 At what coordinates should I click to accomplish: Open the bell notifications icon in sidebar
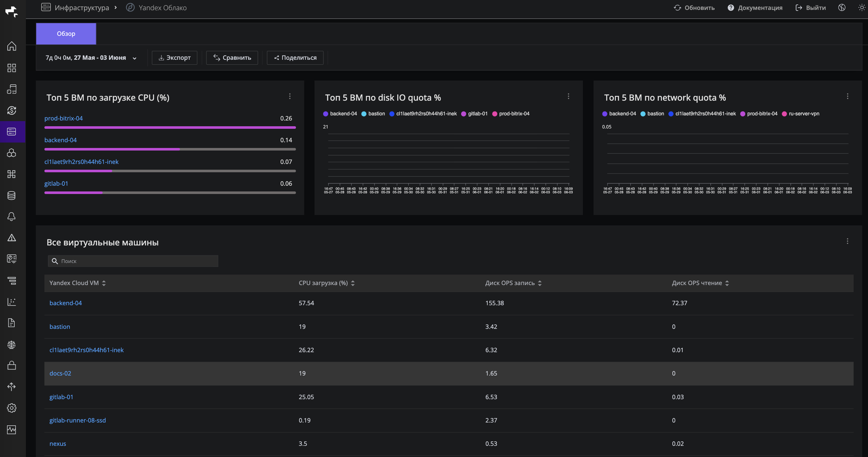coord(12,216)
